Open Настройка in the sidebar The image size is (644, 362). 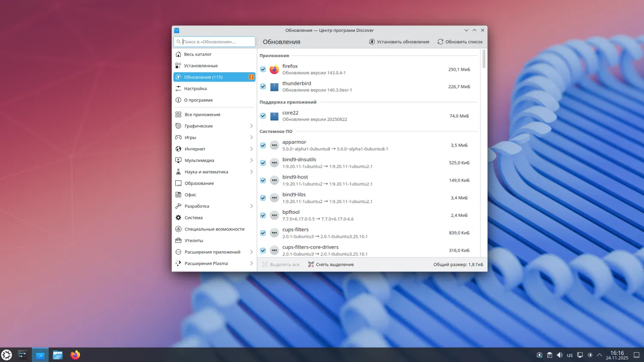point(214,89)
